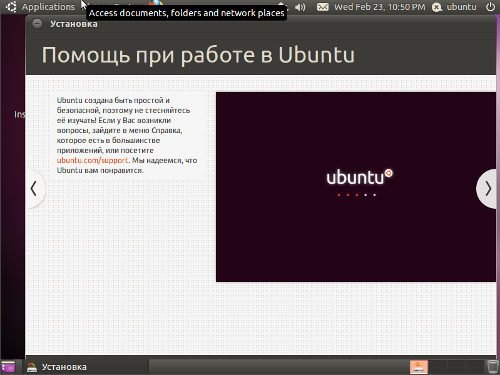Click the volume speaker icon
The width and height of the screenshot is (500, 375).
[x=300, y=7]
